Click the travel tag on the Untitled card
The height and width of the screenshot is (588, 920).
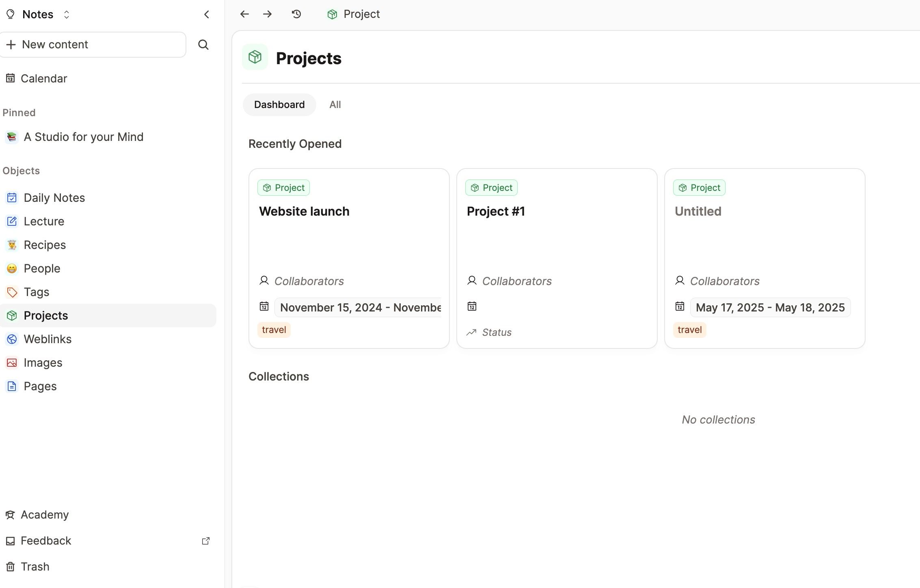click(689, 330)
